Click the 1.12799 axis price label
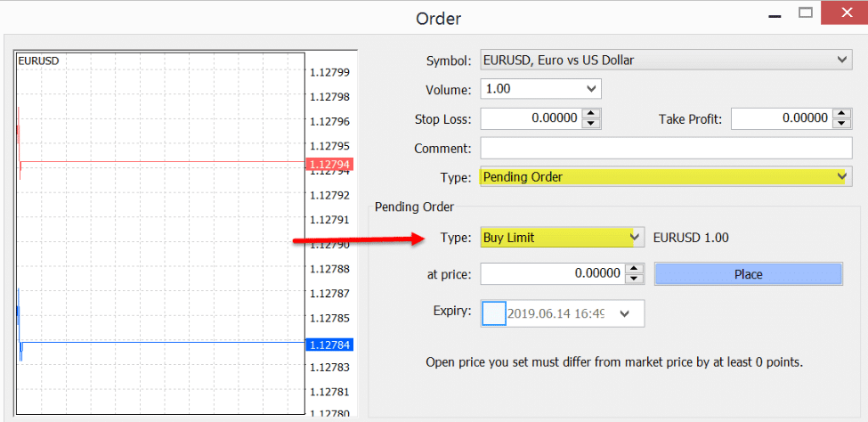 pyautogui.click(x=330, y=72)
